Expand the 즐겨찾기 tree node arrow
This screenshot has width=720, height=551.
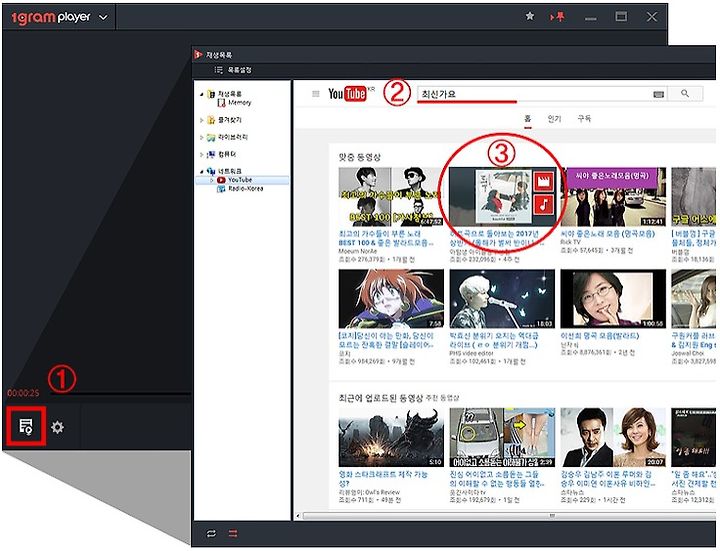202,120
